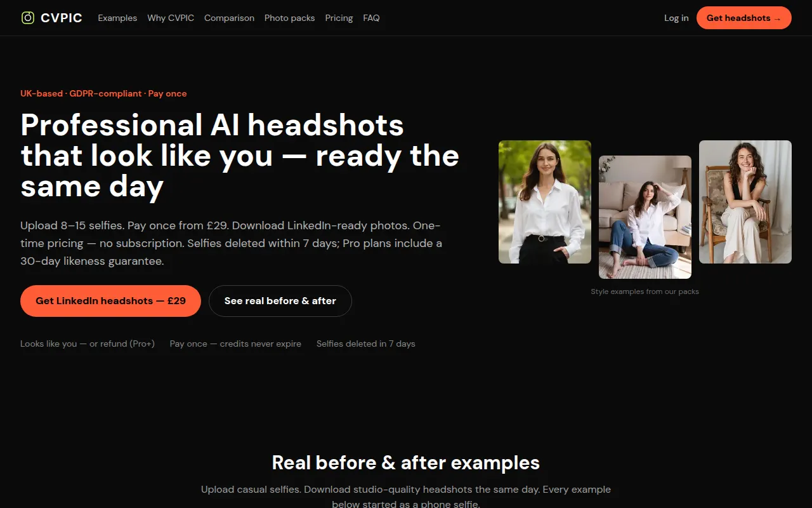
Task: Click See real before & after button
Action: 280,301
